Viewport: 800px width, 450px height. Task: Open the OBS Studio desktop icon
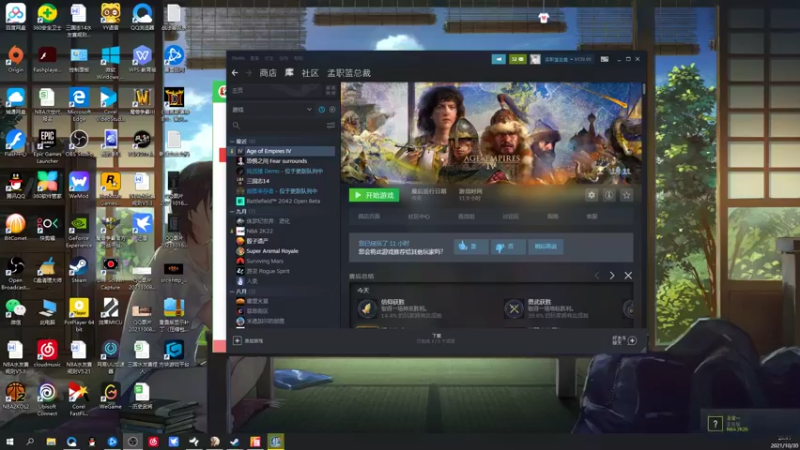tap(79, 143)
